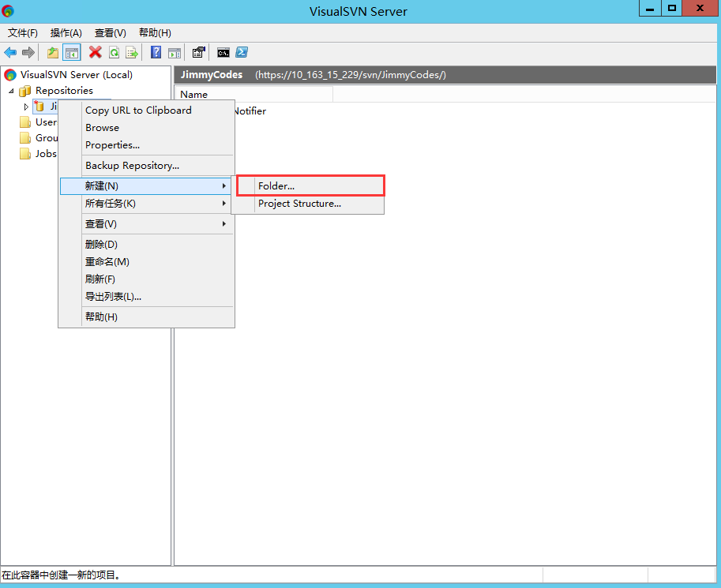721x588 pixels.
Task: Toggle the Show/Hide action pane icon
Action: (x=175, y=52)
